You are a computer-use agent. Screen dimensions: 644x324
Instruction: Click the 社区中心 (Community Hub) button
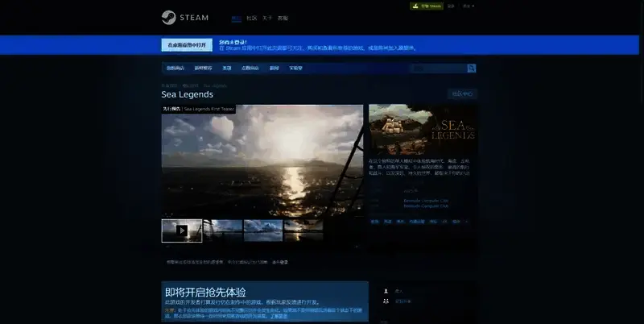coord(462,94)
